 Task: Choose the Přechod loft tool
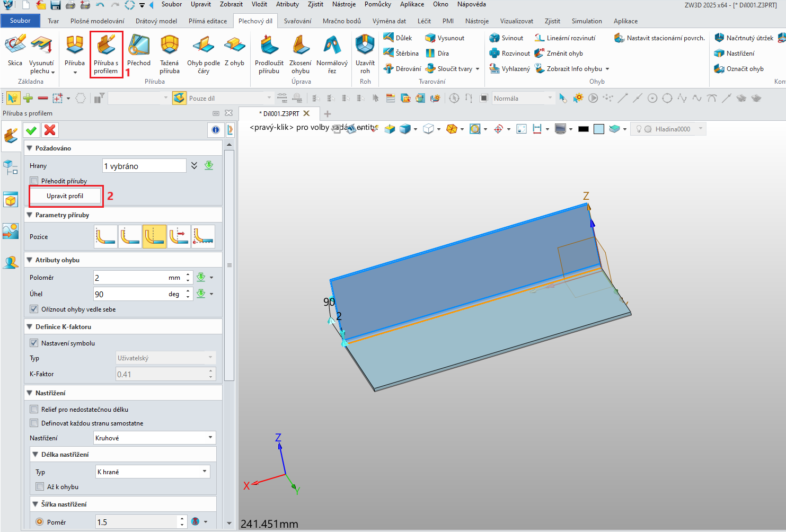tap(139, 51)
